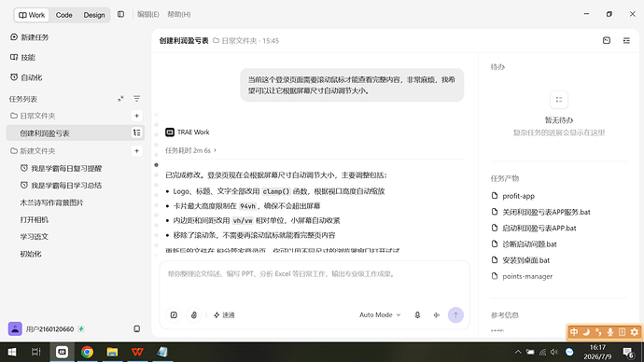Open Task View on the taskbar
Screen dimensions: 644x362
36,352
